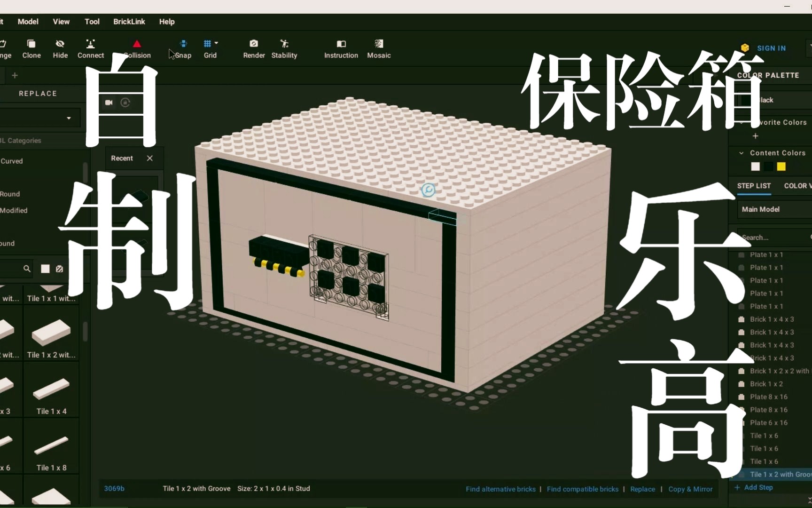Collapse the Content Colors section
Viewport: 812px width, 508px height.
click(742, 153)
